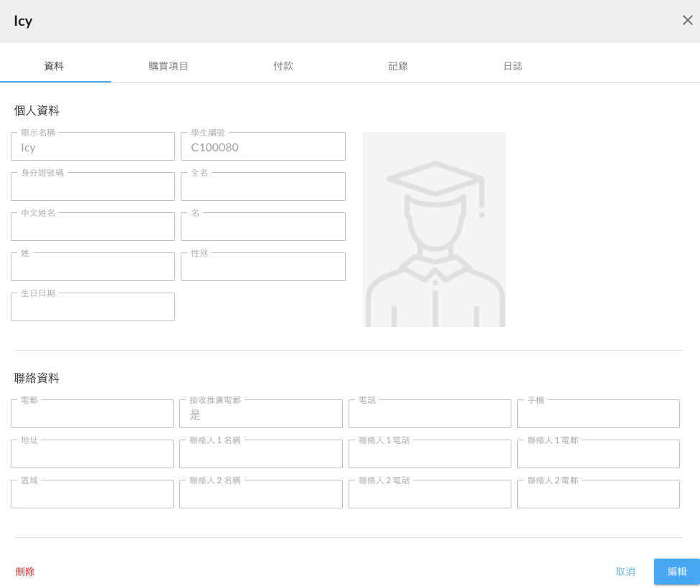The image size is (700, 588).
Task: Click the 聯絡人 2 電郵 field
Action: (598, 494)
